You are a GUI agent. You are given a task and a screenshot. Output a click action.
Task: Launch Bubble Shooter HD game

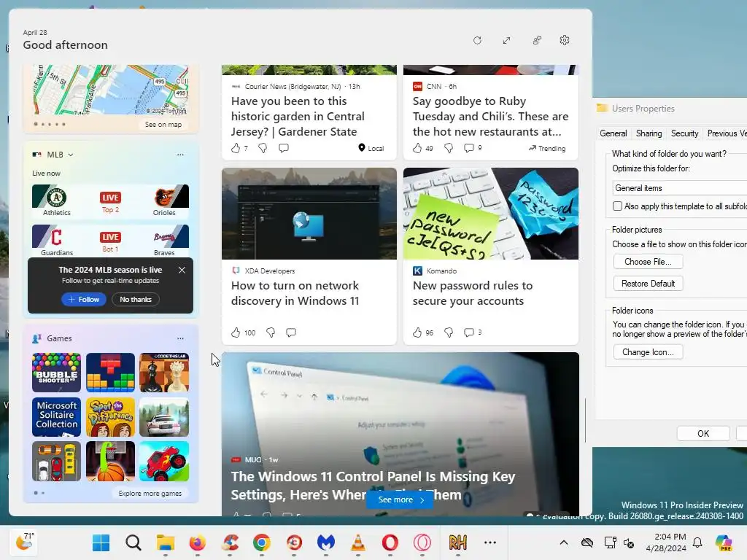point(56,373)
